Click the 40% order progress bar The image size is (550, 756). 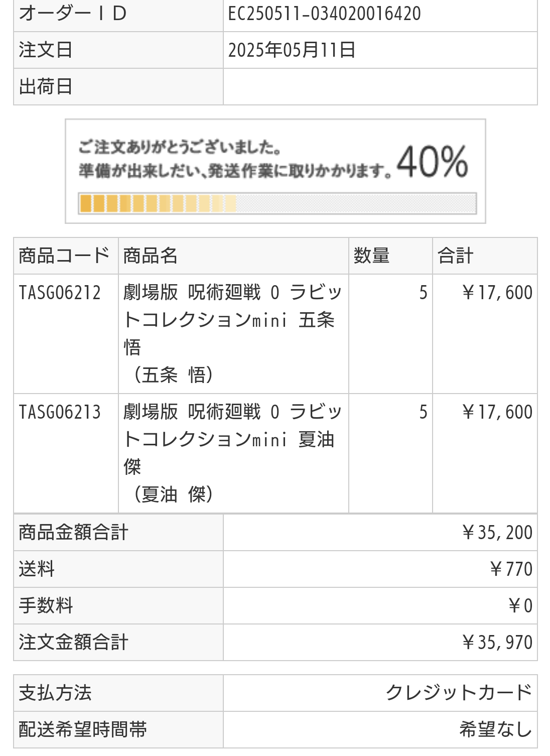(278, 203)
